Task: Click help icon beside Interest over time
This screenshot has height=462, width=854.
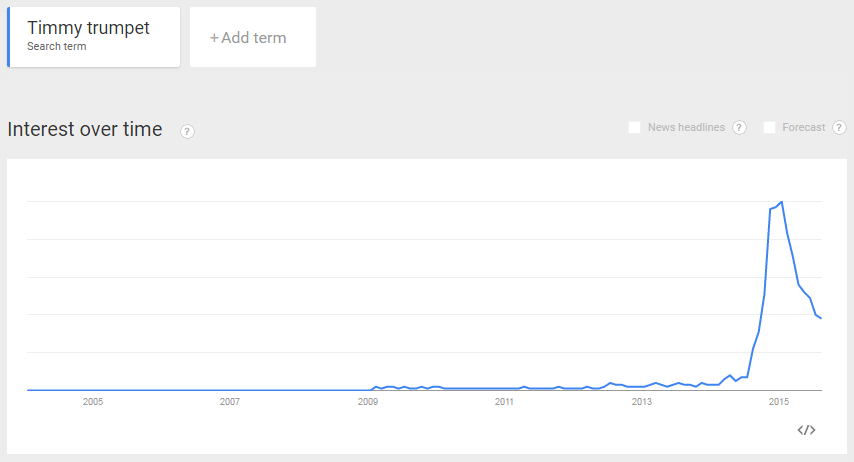Action: pyautogui.click(x=187, y=131)
